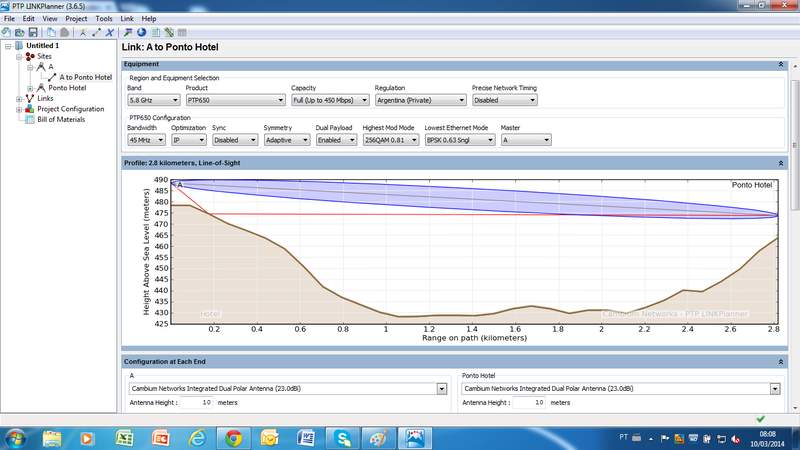This screenshot has width=800, height=450.
Task: Click the Save floppy disk toolbar icon
Action: [x=34, y=32]
